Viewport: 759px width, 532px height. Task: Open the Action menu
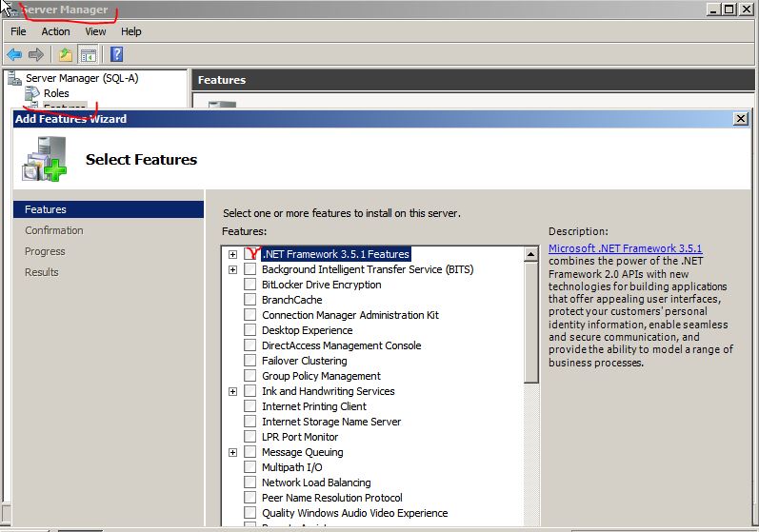pos(55,31)
